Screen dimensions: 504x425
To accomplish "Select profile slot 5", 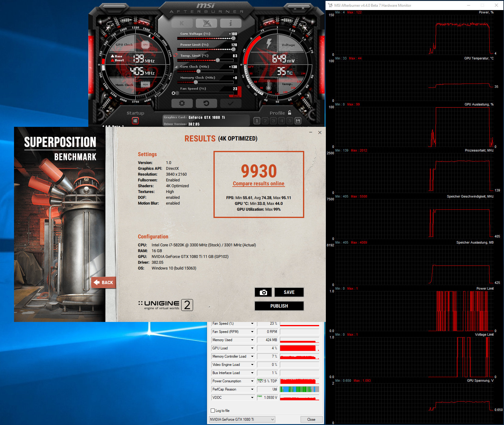I will tap(290, 121).
